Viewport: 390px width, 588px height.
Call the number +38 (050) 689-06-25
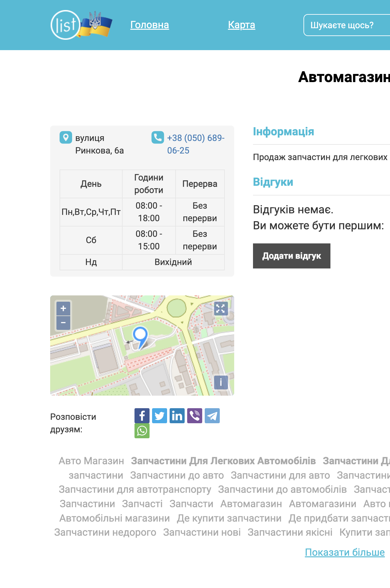pyautogui.click(x=196, y=144)
